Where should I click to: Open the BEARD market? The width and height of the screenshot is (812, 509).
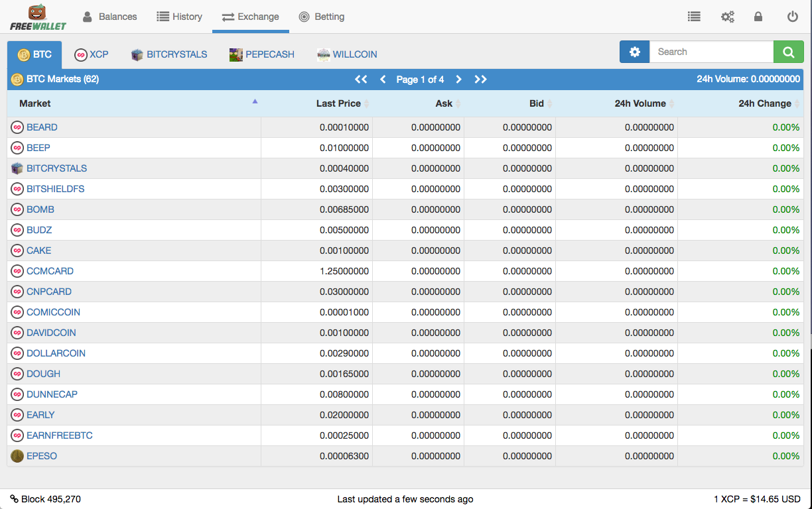[42, 127]
